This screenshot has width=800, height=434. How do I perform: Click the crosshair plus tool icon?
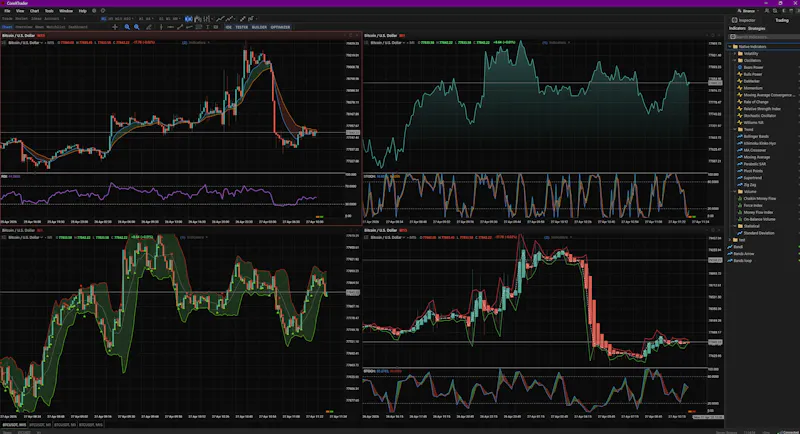[x=115, y=27]
